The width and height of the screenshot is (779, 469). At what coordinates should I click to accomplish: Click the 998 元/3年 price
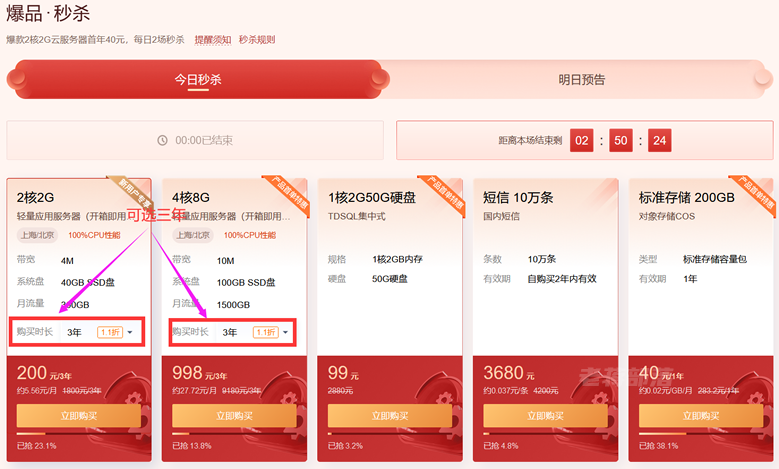[200, 373]
